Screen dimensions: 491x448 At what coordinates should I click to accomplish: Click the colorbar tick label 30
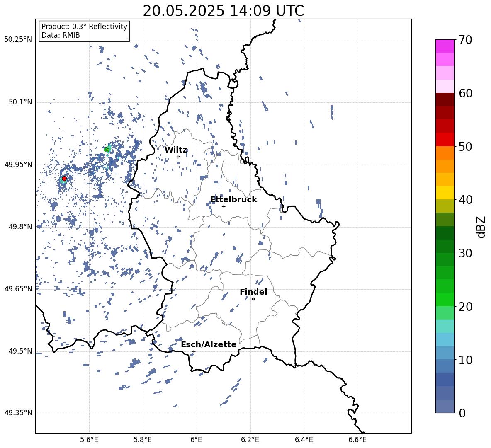tap(465, 253)
